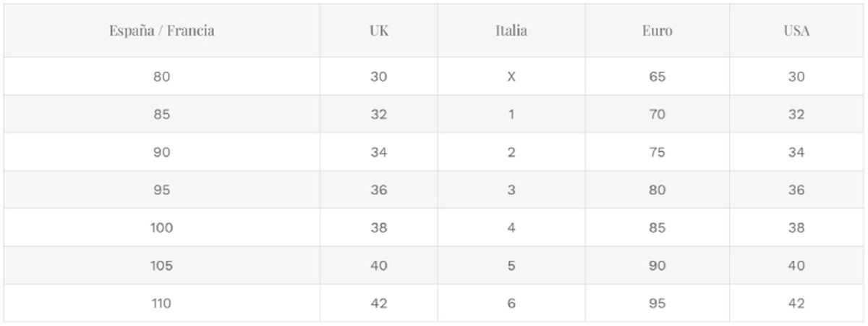Select size 30 in the USA column
Image resolution: width=868 pixels, height=326 pixels.
(796, 77)
